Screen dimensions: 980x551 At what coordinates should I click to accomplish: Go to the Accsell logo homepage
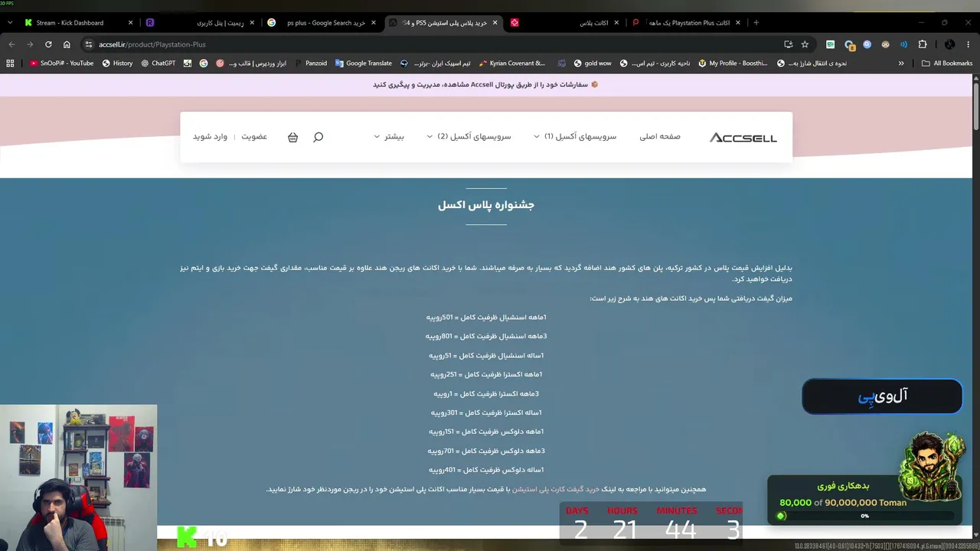[743, 138]
